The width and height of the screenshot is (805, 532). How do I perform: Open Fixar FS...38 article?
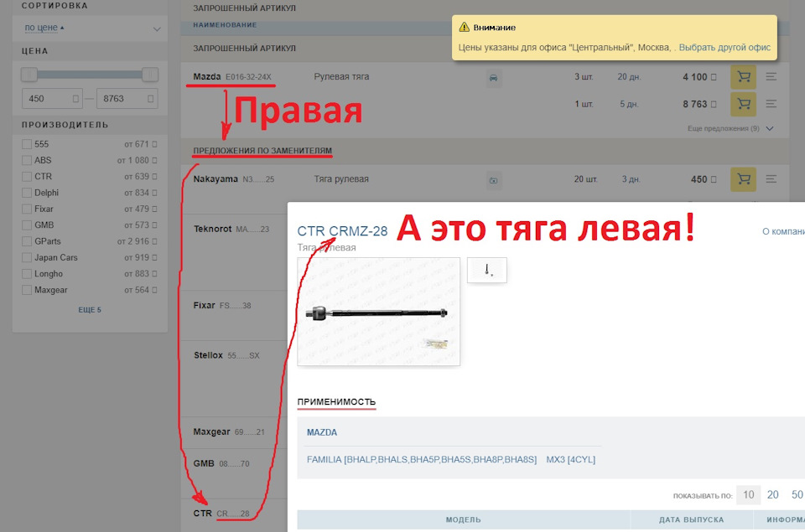pyautogui.click(x=222, y=305)
